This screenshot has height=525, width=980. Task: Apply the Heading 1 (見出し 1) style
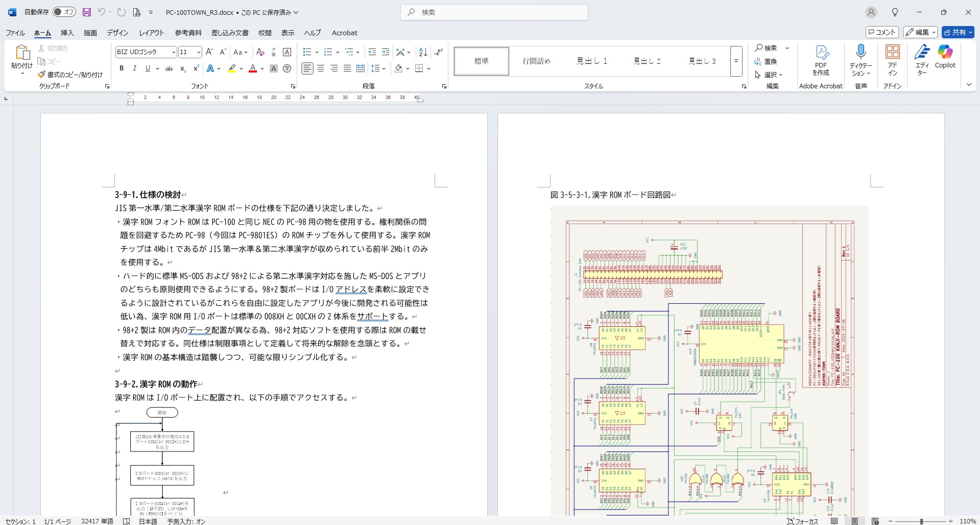592,61
